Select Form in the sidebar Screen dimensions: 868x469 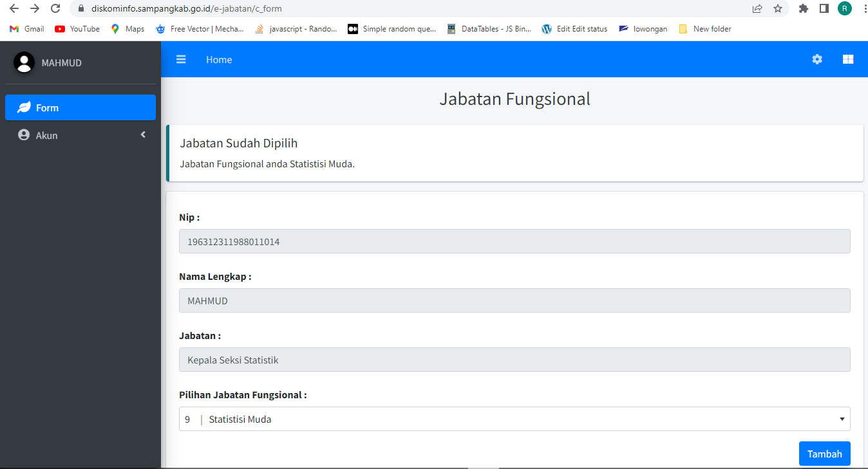point(80,107)
